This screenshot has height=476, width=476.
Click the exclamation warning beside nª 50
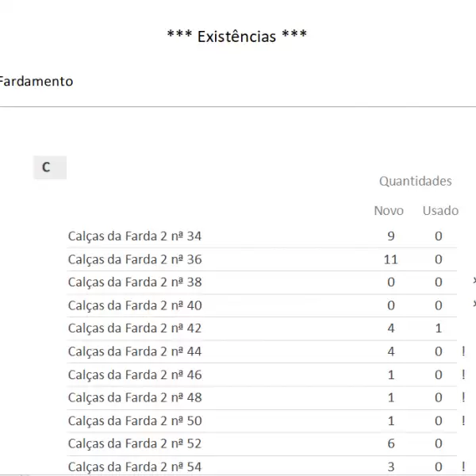(463, 420)
